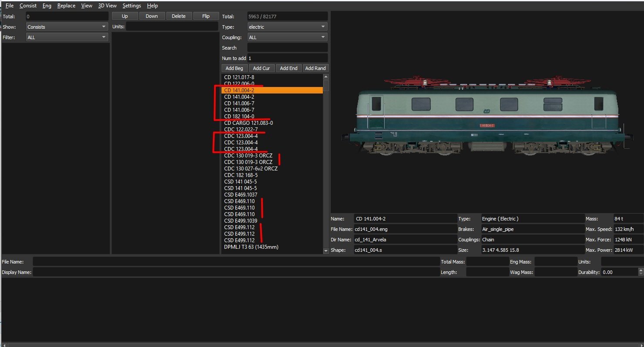This screenshot has width=644, height=347.
Task: Open the Replace menu
Action: click(x=66, y=6)
